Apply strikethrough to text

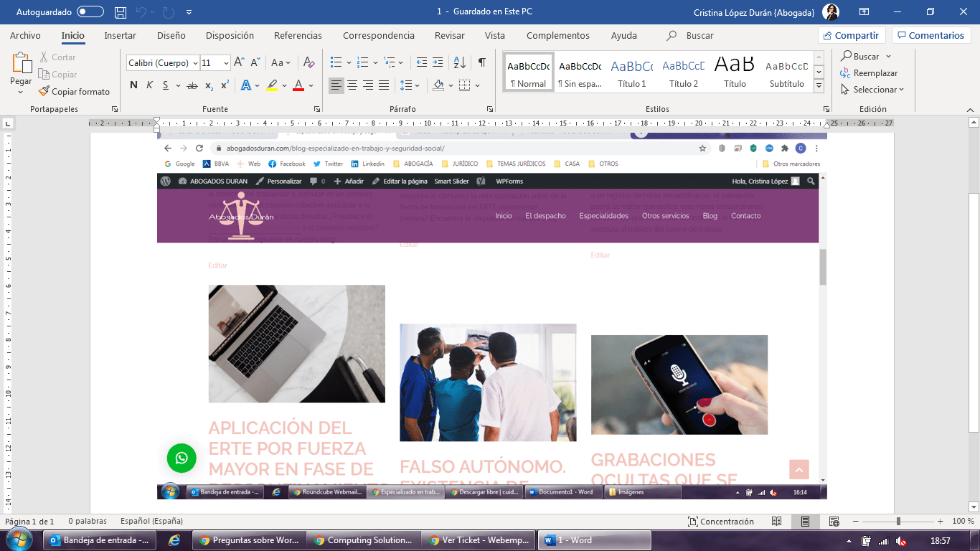pos(192,85)
